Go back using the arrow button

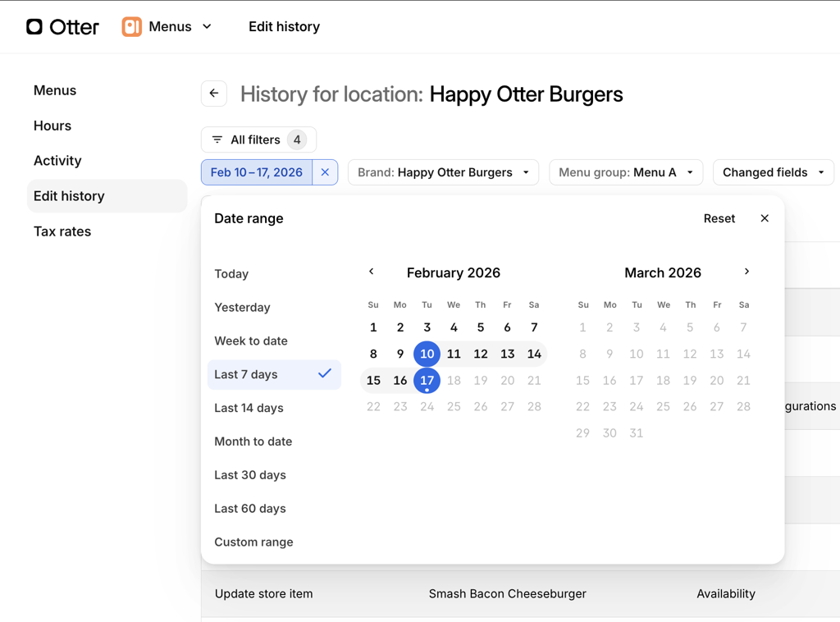pyautogui.click(x=214, y=94)
